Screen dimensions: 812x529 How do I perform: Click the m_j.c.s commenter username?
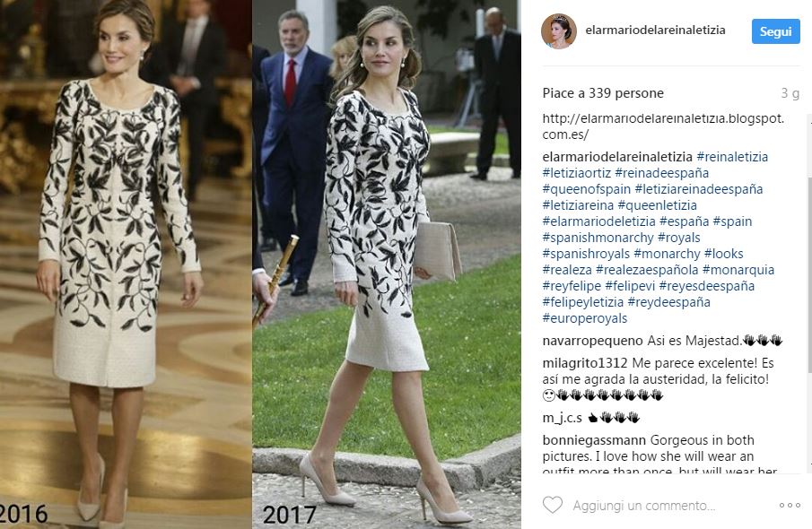coord(562,418)
